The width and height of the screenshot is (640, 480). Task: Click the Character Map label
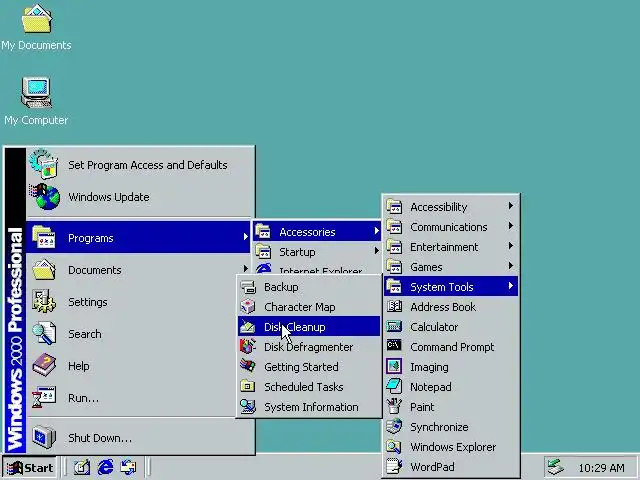tap(300, 307)
